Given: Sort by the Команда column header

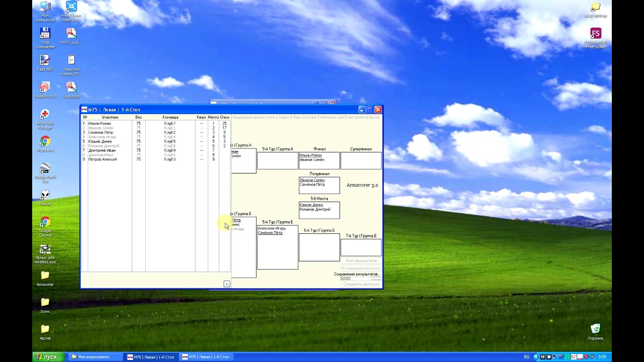Looking at the screenshot, I should (x=170, y=117).
